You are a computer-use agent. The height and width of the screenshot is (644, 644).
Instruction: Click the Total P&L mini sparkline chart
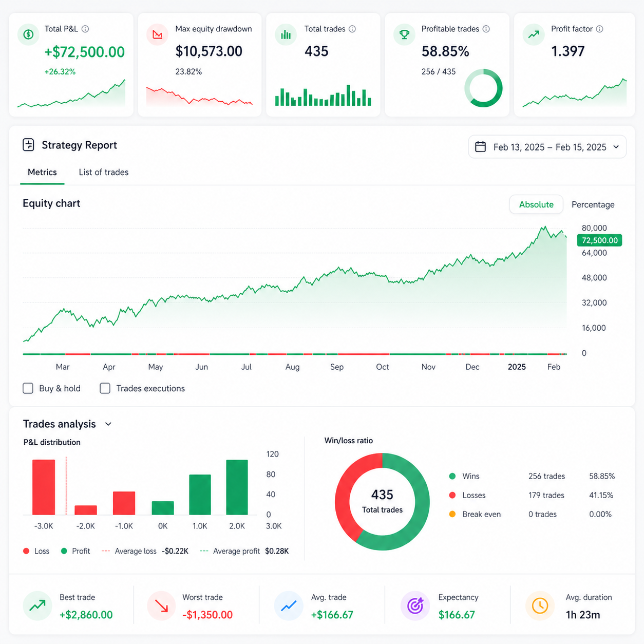71,94
